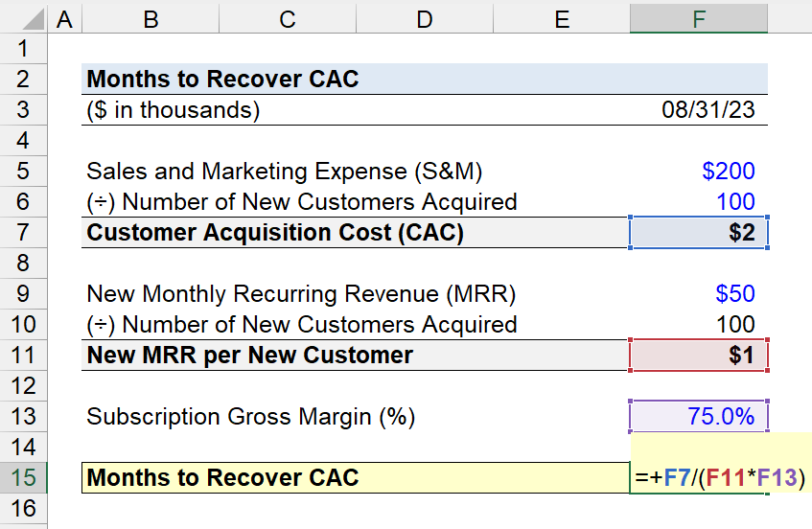Select the $50 new MRR cell

tap(699, 293)
